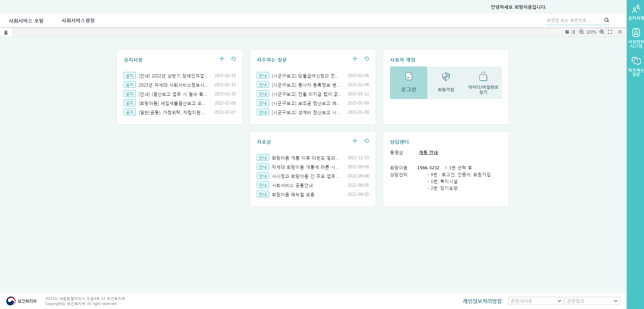Click the folder icon in the top-right toolbar
644x309 pixels.
pyautogui.click(x=567, y=32)
